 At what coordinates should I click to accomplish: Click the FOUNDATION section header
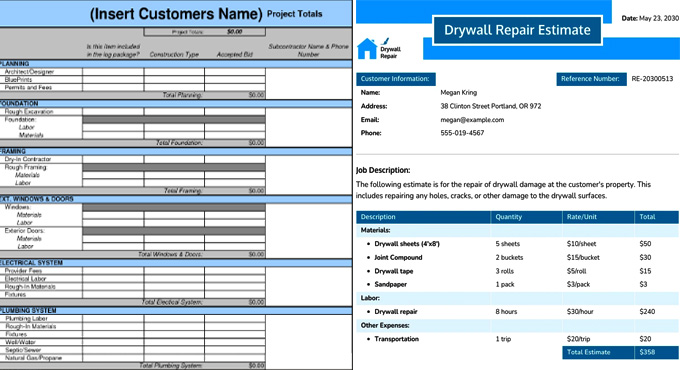point(176,104)
